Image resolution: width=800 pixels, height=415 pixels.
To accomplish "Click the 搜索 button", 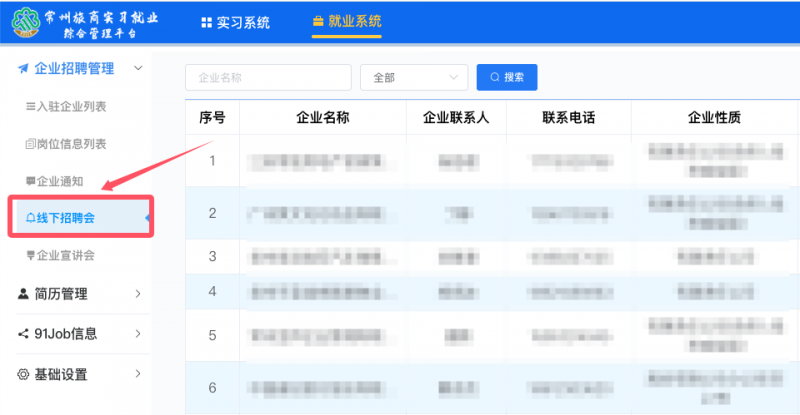I will click(507, 77).
